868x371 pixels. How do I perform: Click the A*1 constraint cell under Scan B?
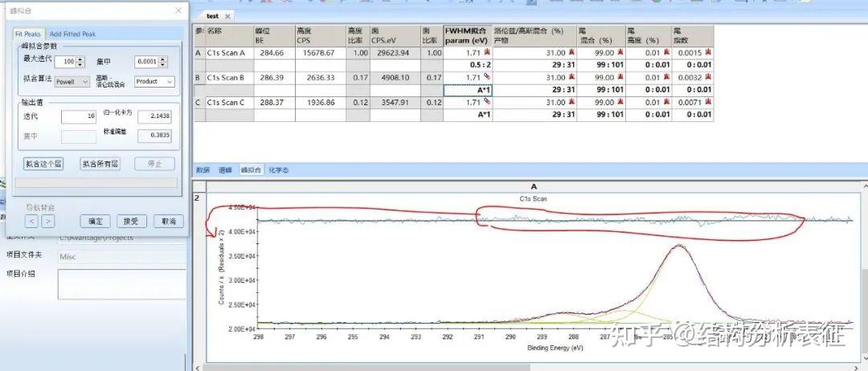coord(468,90)
